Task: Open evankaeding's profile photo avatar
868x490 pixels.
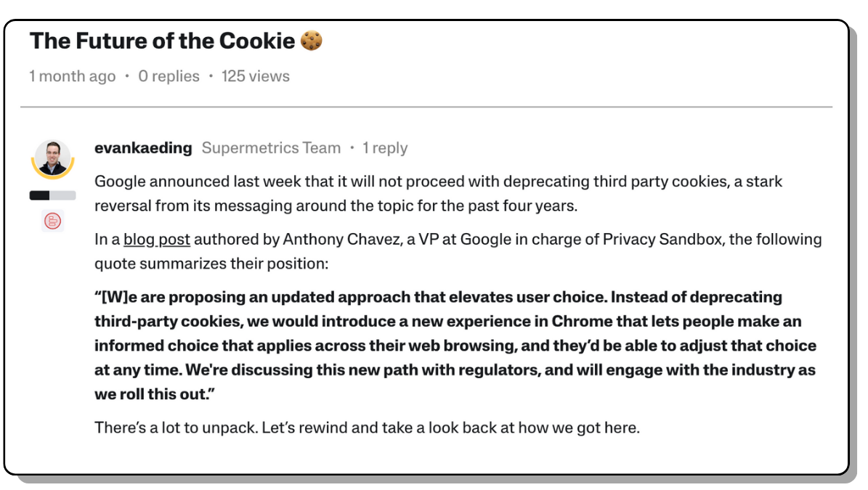Action: [x=53, y=158]
